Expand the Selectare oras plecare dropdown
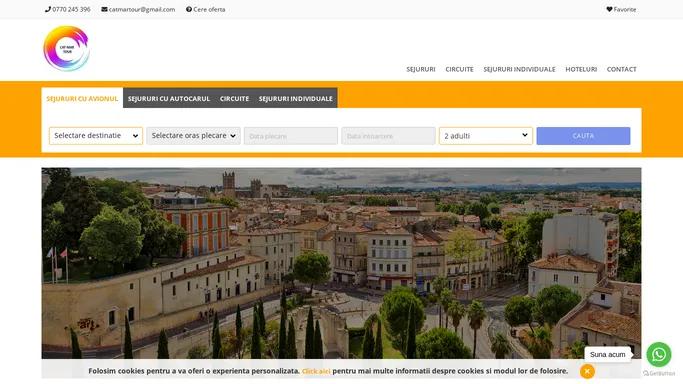 coord(193,136)
